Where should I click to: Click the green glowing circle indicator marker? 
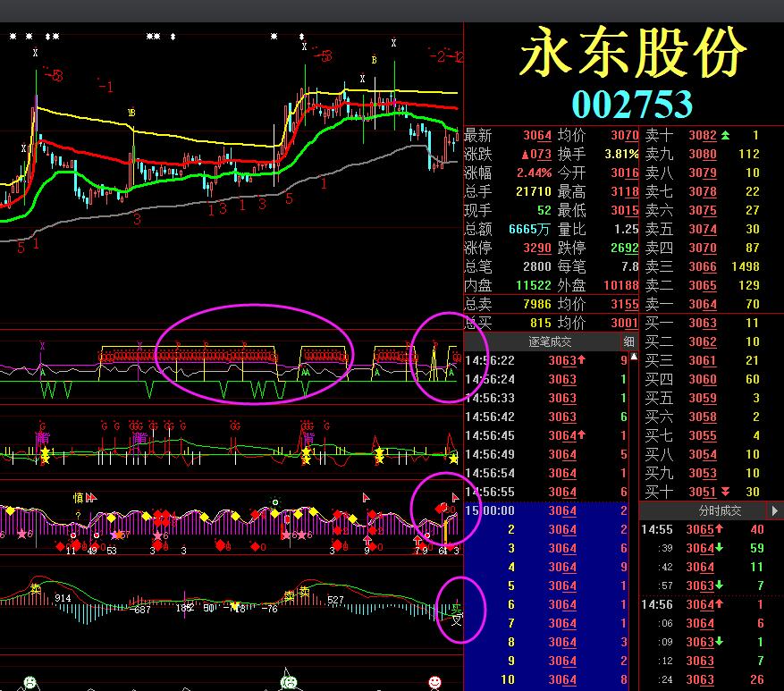point(275,501)
